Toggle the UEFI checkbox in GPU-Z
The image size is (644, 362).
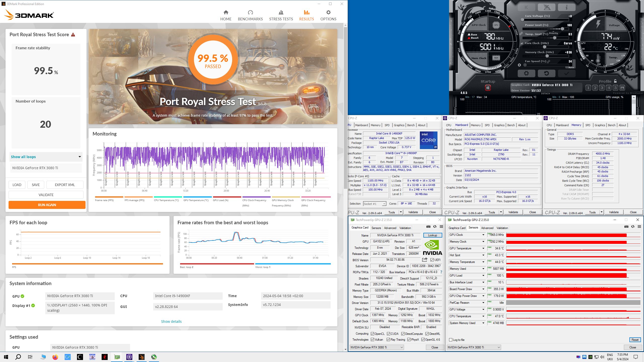432,260
